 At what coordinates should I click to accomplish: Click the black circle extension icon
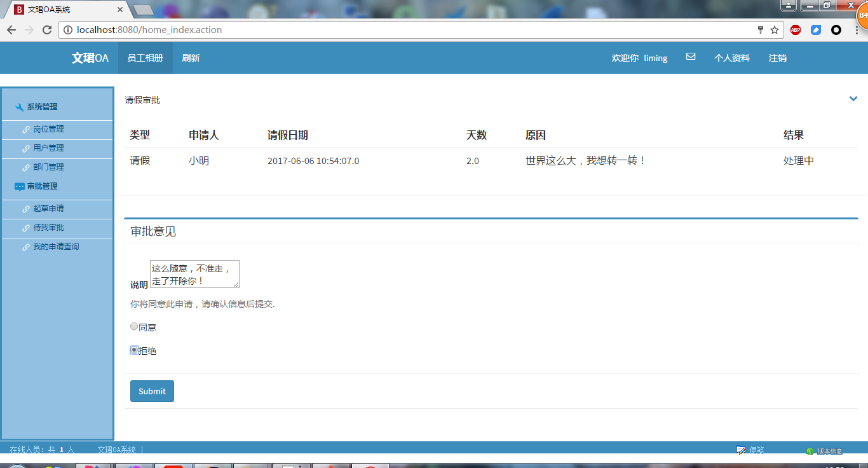coord(836,30)
